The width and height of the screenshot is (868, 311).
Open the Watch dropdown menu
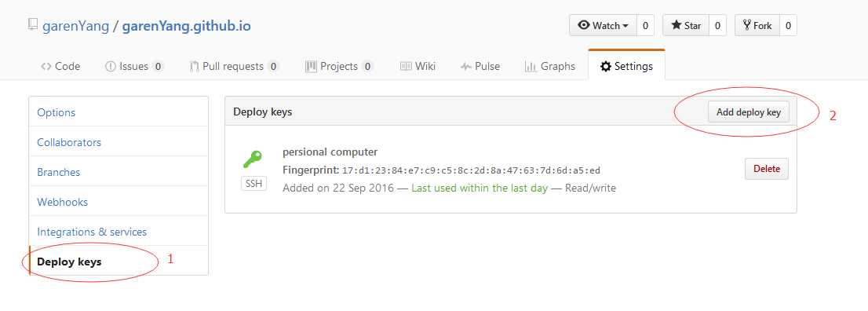coord(604,25)
